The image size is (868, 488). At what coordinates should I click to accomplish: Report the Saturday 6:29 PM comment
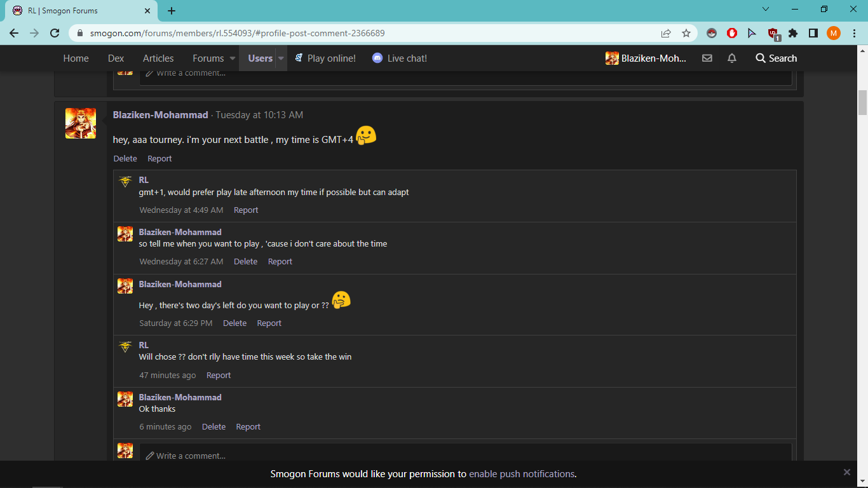[269, 323]
